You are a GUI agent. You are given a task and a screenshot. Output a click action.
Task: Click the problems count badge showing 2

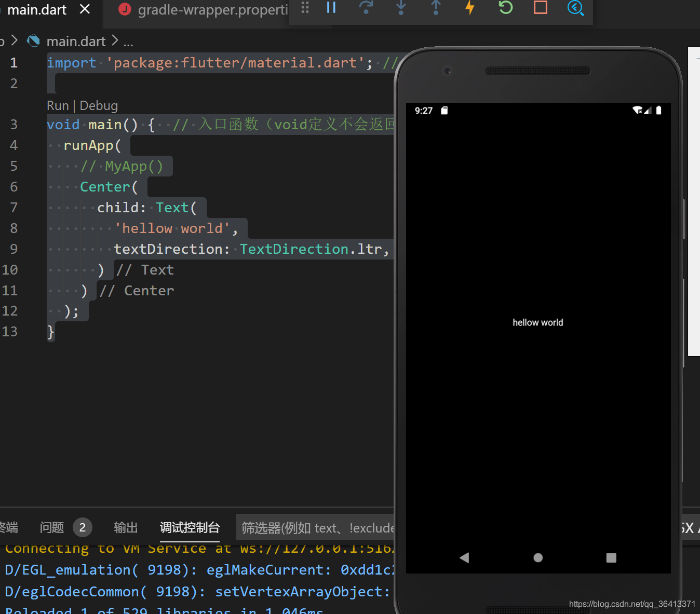[x=83, y=528]
